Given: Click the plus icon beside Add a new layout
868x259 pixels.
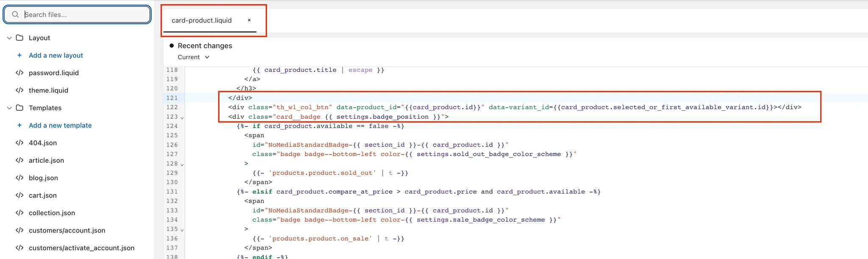Looking at the screenshot, I should (x=19, y=55).
